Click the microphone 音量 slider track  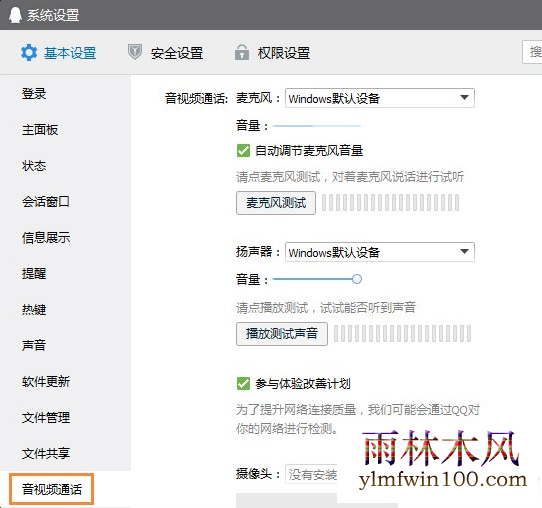[317, 126]
